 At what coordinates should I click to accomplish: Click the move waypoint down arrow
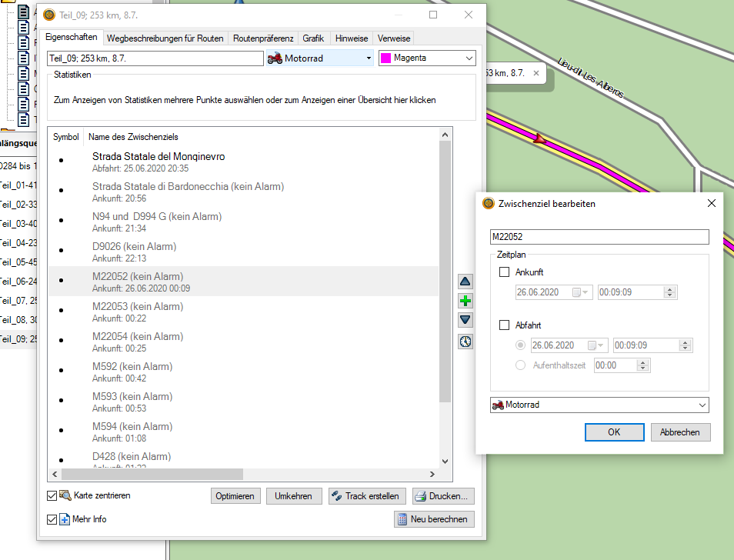coord(465,320)
